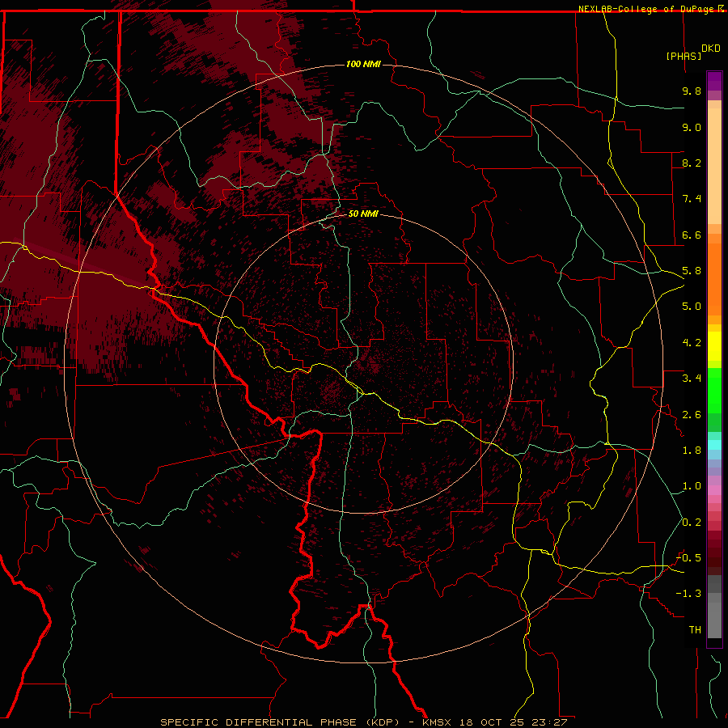Click the -1.3 value on the color scale
The image size is (728, 728).
coord(688,594)
